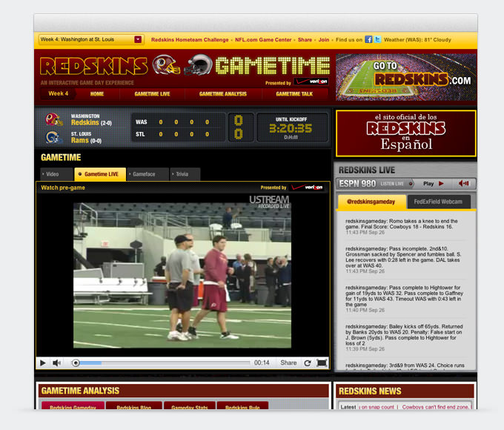Click the Until Kickoff countdown timer

coord(291,128)
